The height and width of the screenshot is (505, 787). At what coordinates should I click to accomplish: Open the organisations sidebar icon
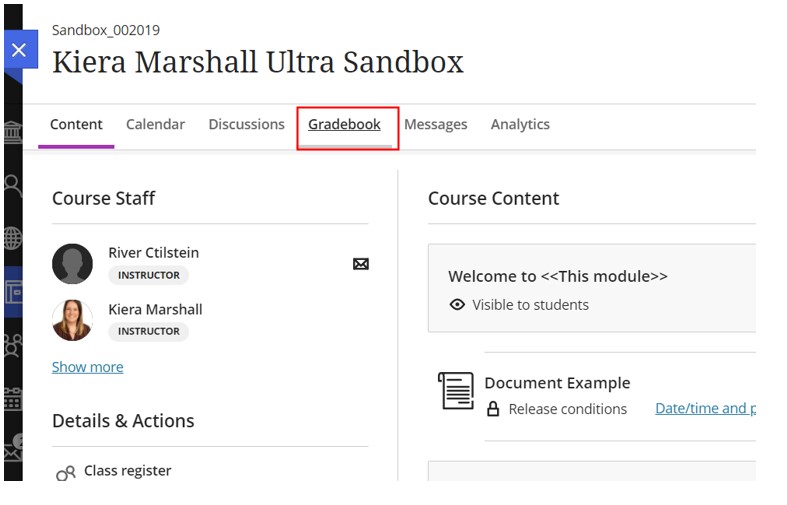pos(13,345)
